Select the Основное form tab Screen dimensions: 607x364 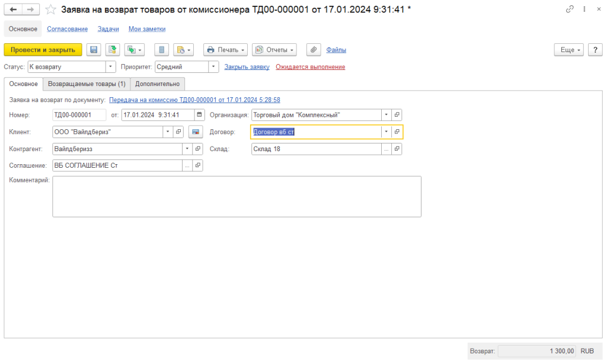pos(24,84)
